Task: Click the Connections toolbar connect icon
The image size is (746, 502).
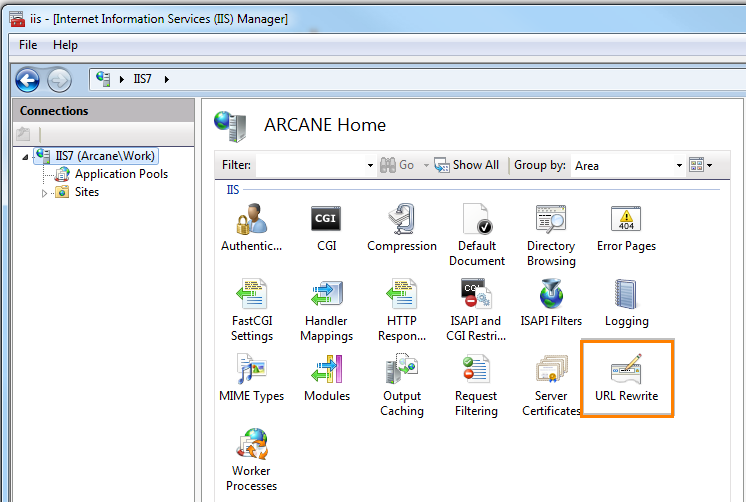Action: click(x=23, y=134)
